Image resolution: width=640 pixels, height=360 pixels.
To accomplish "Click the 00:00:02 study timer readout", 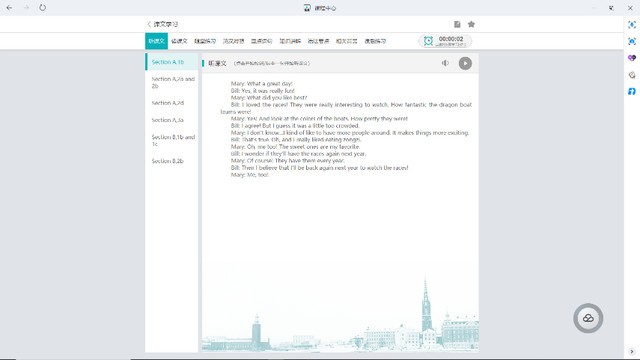I will coord(451,39).
